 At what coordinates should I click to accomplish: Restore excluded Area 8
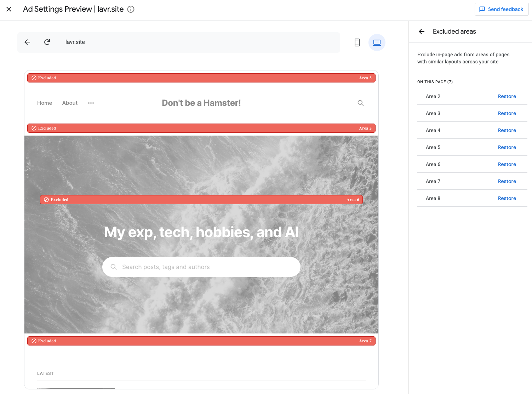pos(507,198)
